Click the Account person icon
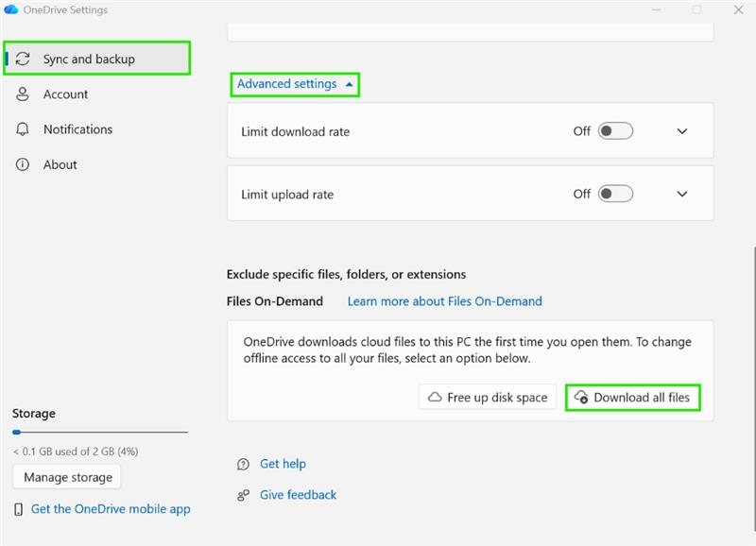Image resolution: width=756 pixels, height=546 pixels. pyautogui.click(x=24, y=94)
